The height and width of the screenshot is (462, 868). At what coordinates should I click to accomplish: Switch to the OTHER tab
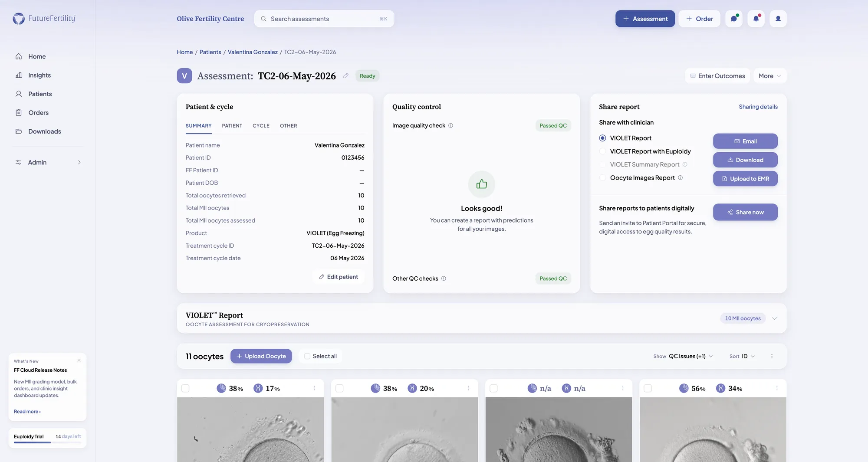(x=289, y=126)
